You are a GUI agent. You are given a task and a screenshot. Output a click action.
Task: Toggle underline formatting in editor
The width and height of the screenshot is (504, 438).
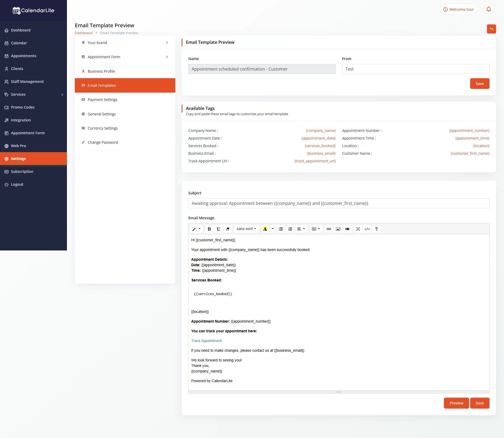218,229
